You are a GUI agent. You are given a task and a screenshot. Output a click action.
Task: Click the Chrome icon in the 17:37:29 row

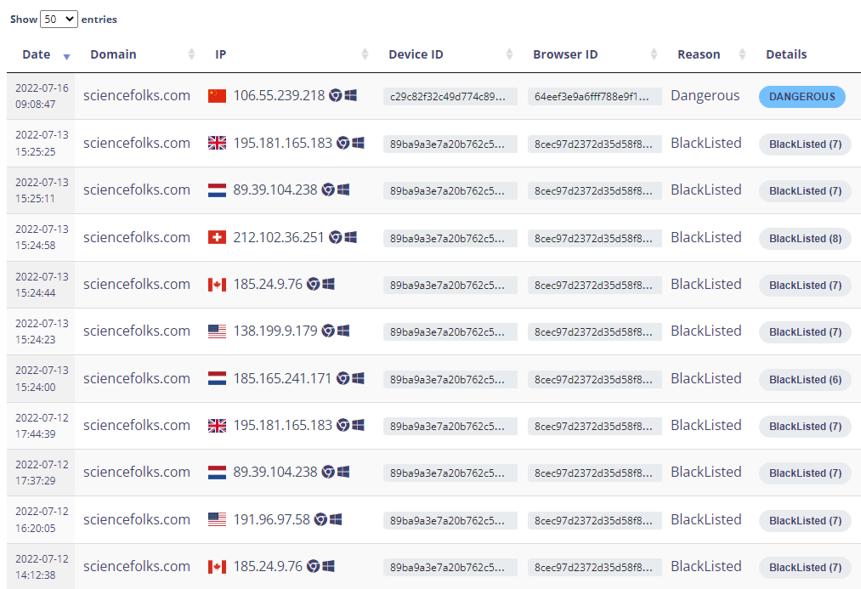pos(328,472)
